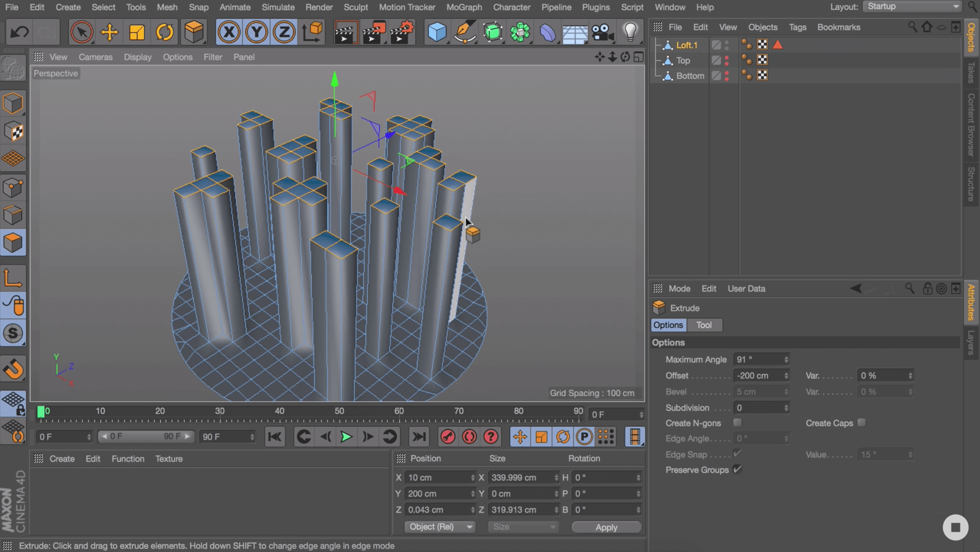980x552 pixels.
Task: Click the Apply button in coordinates
Action: pos(606,527)
